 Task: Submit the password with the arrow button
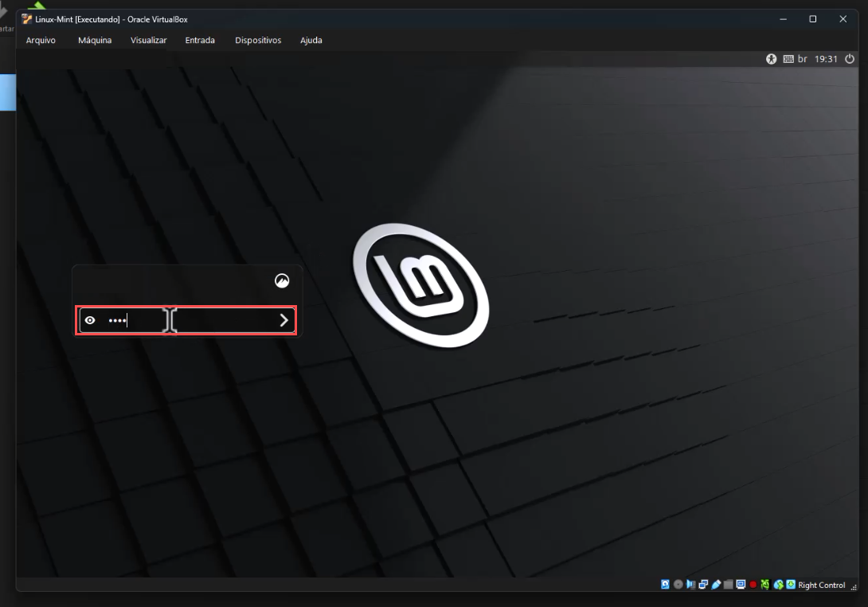pos(284,320)
